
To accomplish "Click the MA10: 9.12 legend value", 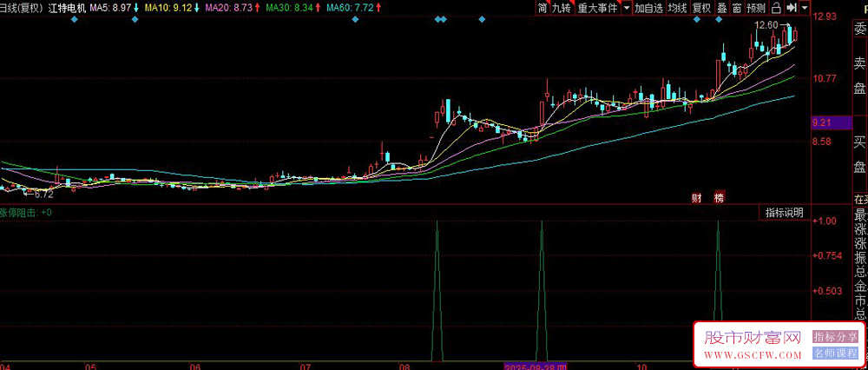I will coord(169,8).
